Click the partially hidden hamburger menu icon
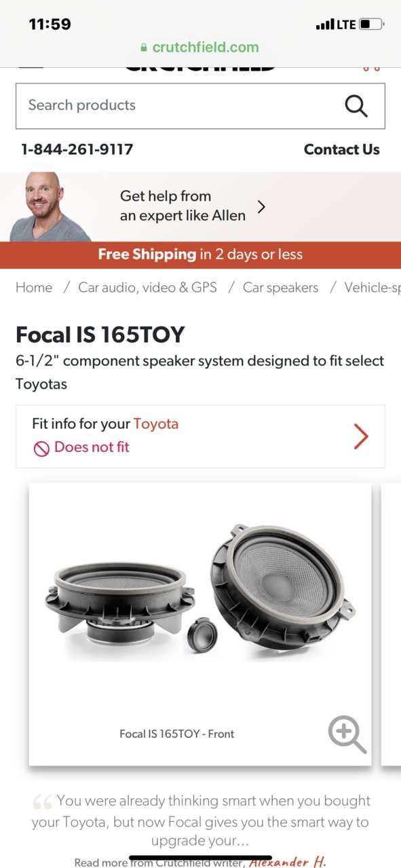The image size is (401, 868). (x=31, y=67)
